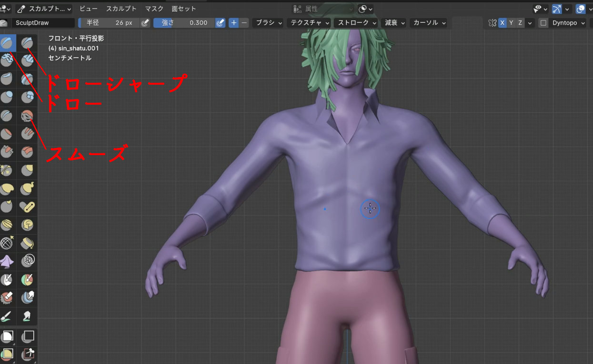Select the Smooth brush tool
This screenshot has height=364, width=593.
pos(27,116)
